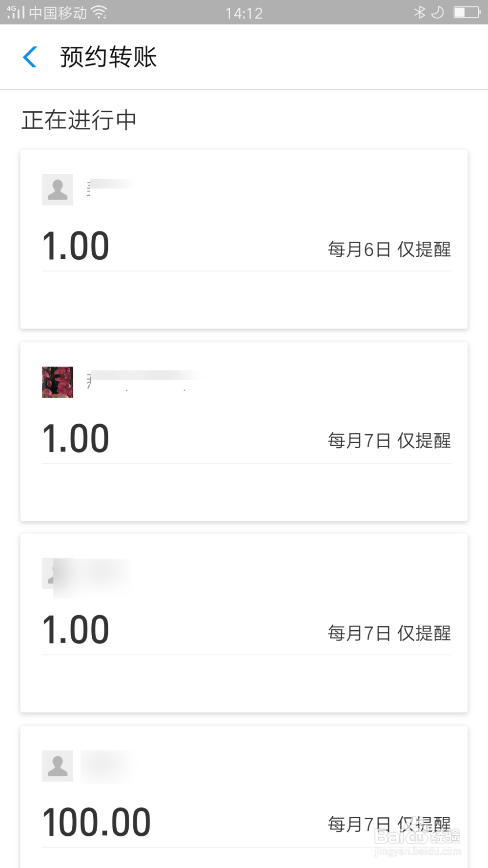Tap the 4G signal strength icon

click(16, 12)
